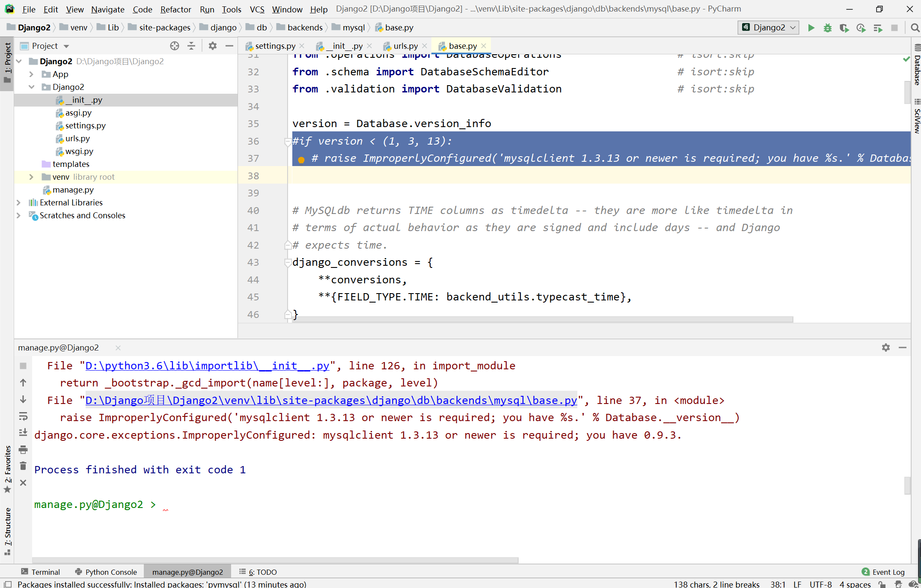Open the Database side tool window
This screenshot has height=588, width=921.
917,65
